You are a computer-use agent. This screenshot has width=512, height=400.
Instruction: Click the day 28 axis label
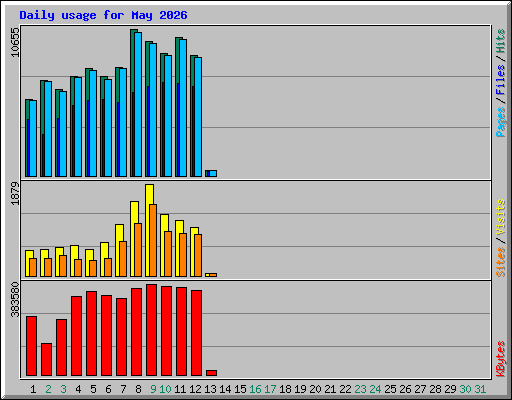click(x=435, y=389)
